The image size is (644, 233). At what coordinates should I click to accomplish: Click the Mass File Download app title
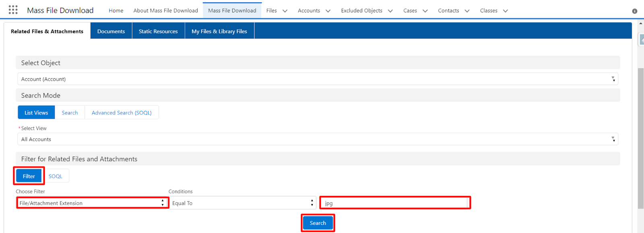60,10
